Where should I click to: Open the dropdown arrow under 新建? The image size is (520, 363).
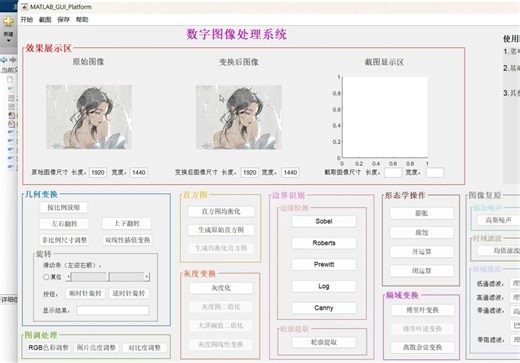8,41
